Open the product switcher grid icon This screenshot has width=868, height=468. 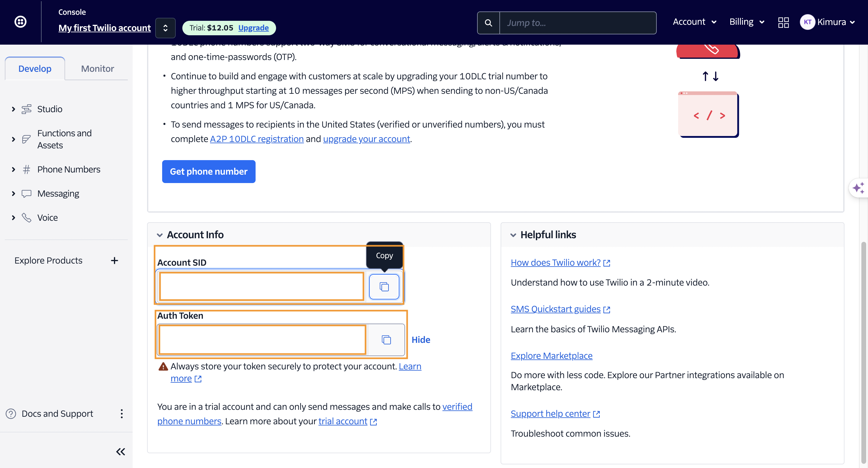[783, 22]
